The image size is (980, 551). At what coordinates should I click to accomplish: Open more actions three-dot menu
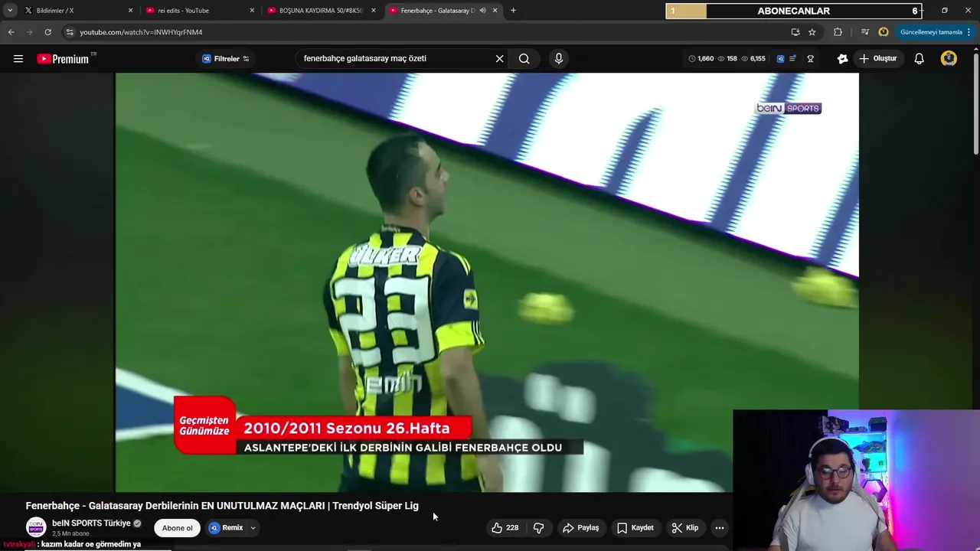[719, 528]
